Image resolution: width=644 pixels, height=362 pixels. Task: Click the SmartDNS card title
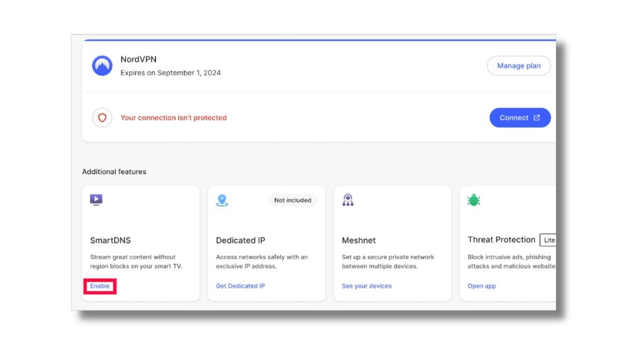[x=111, y=241]
